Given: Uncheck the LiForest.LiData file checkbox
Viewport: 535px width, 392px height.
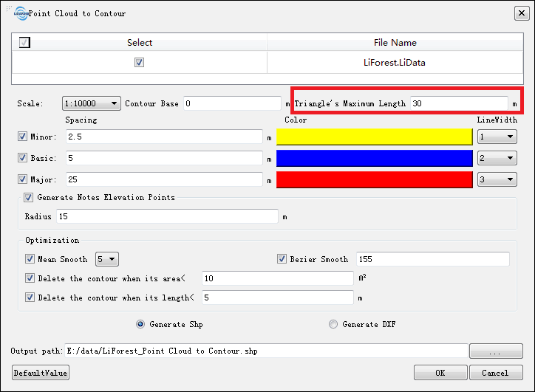Looking at the screenshot, I should [x=139, y=62].
